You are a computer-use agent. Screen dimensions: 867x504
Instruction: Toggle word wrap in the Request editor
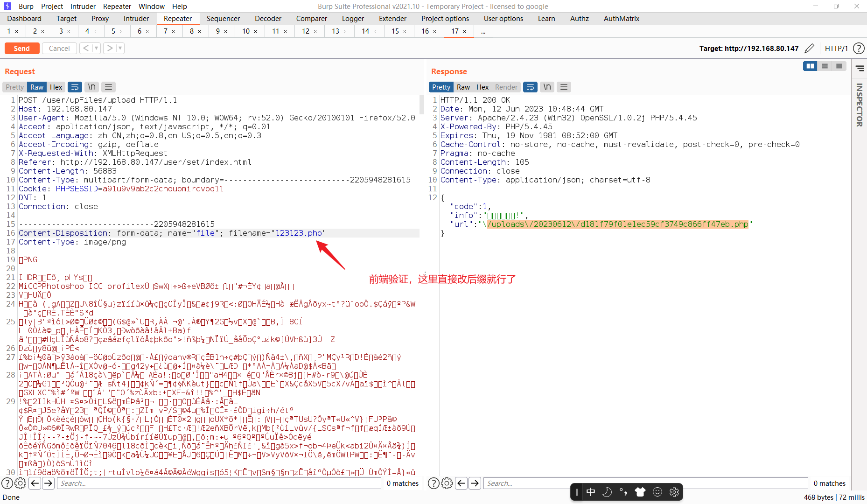tap(75, 87)
